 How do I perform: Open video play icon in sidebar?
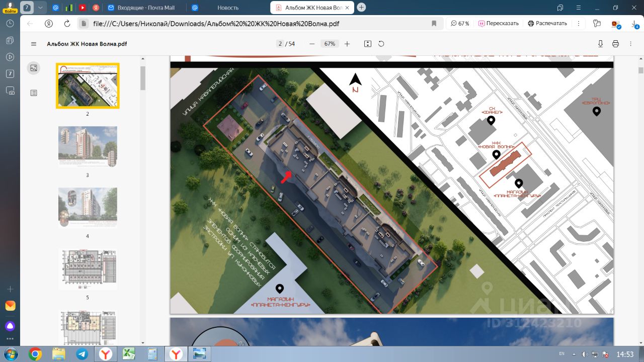click(x=10, y=57)
